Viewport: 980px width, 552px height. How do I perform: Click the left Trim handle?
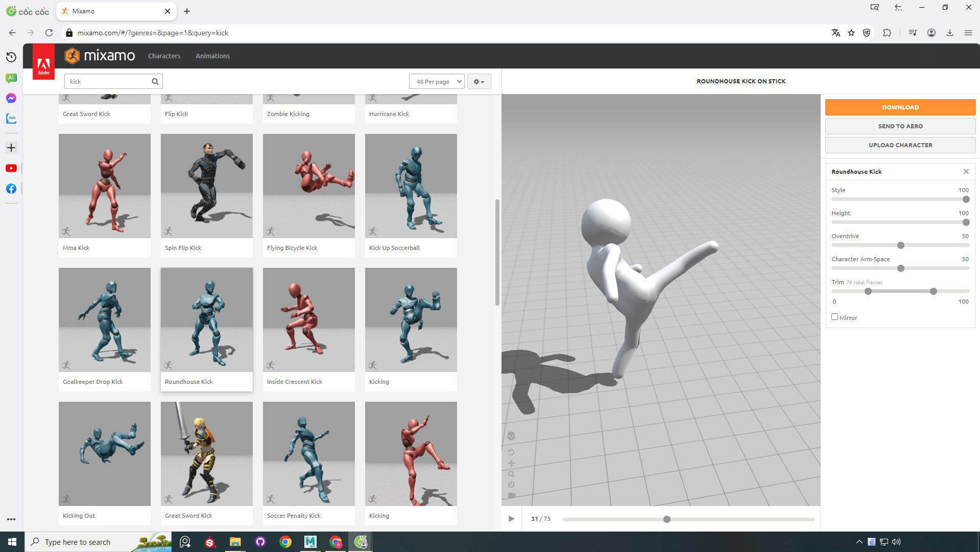click(x=868, y=291)
